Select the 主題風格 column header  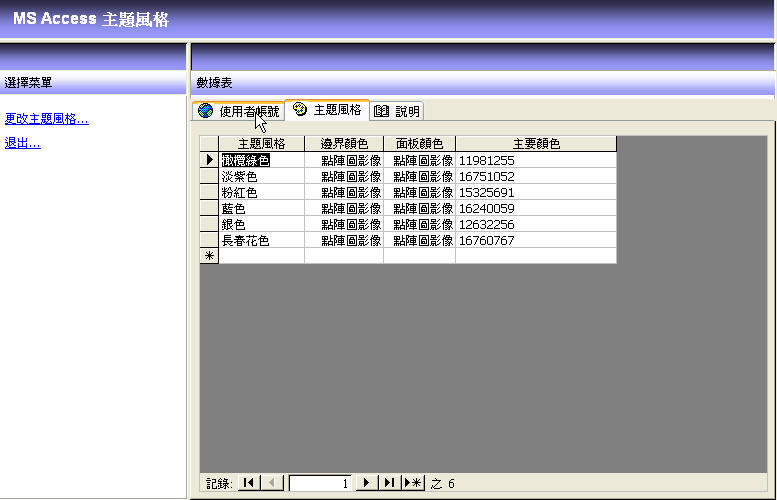[x=261, y=144]
